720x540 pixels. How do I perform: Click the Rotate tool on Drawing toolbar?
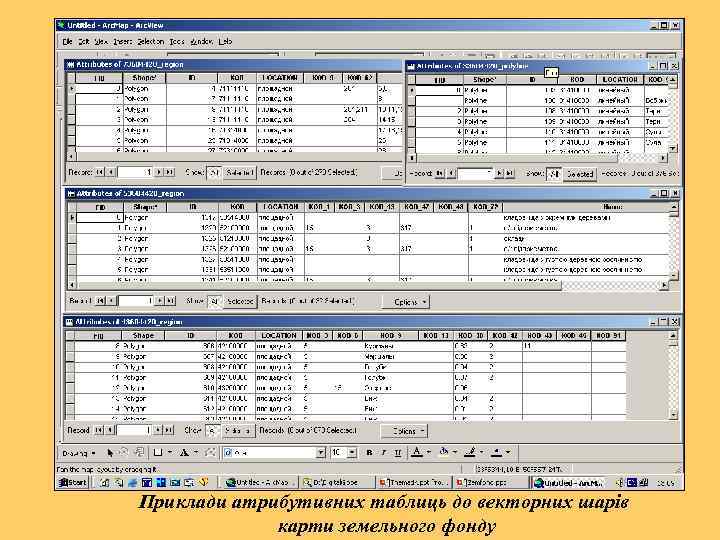[x=124, y=453]
